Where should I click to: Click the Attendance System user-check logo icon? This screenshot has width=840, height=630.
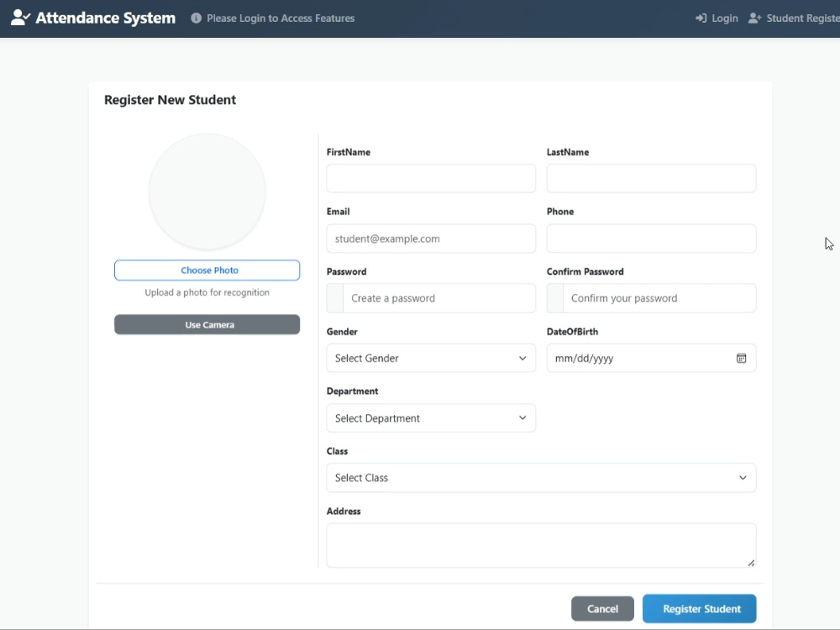click(20, 18)
